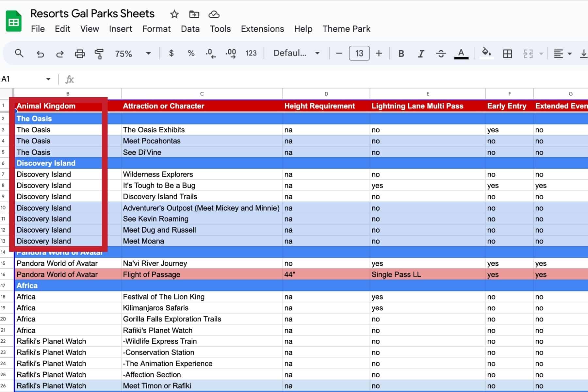Toggle italic formatting
The width and height of the screenshot is (588, 392).
421,54
